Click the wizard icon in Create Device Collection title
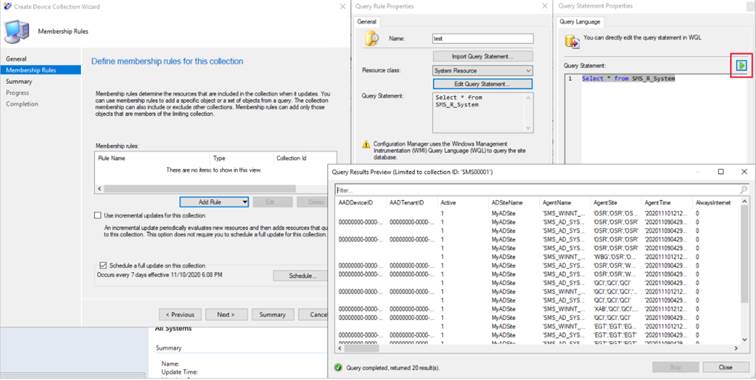 [8, 6]
